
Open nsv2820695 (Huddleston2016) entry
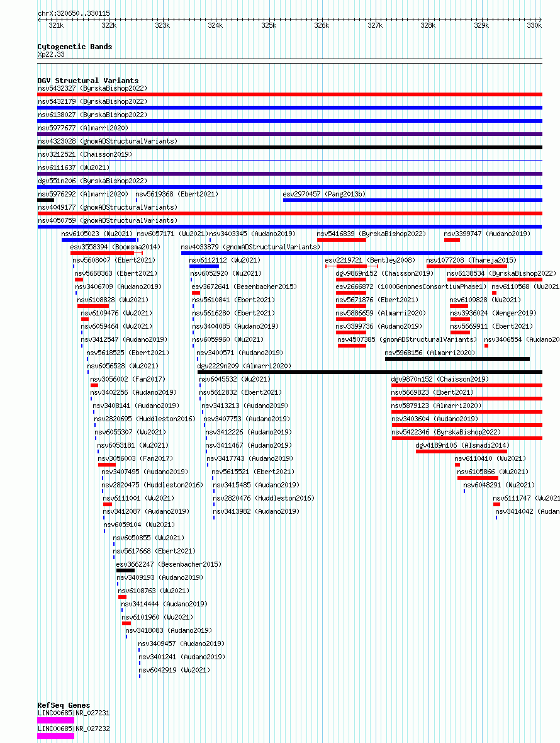point(144,420)
